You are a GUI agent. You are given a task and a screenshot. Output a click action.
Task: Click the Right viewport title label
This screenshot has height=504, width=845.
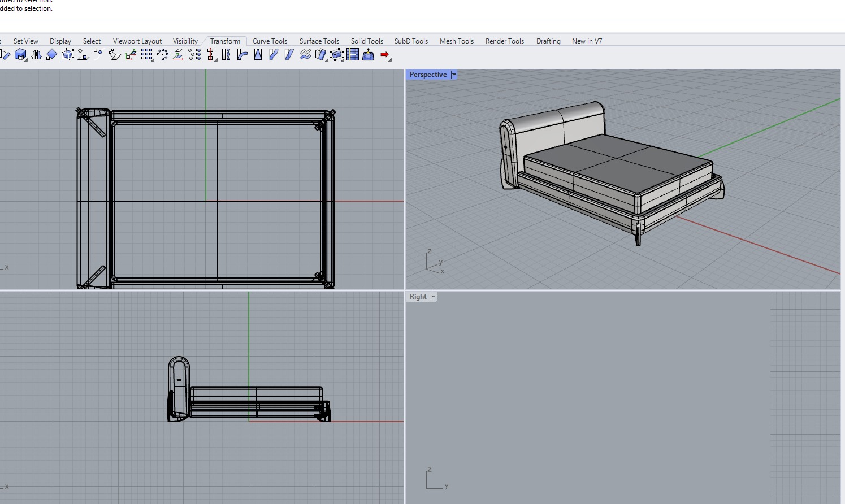coord(418,297)
